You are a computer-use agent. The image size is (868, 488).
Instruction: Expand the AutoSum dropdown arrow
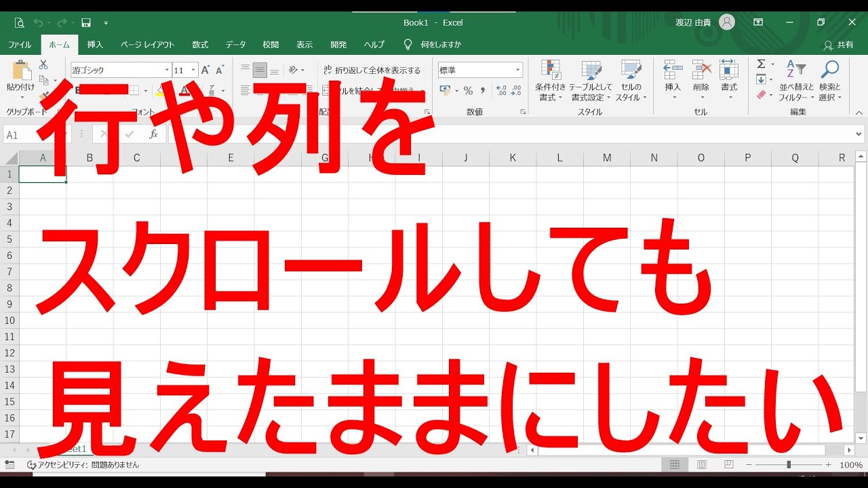coord(772,64)
